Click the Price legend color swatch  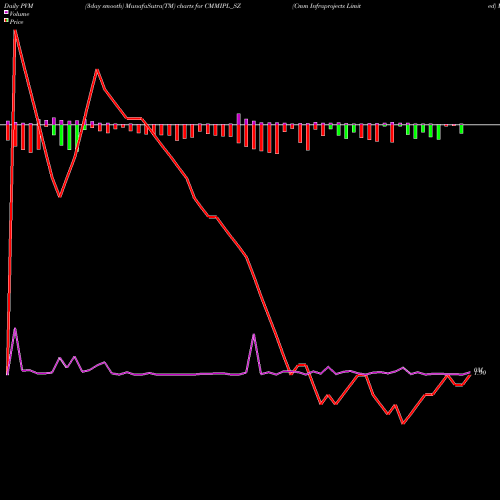click(6, 20)
